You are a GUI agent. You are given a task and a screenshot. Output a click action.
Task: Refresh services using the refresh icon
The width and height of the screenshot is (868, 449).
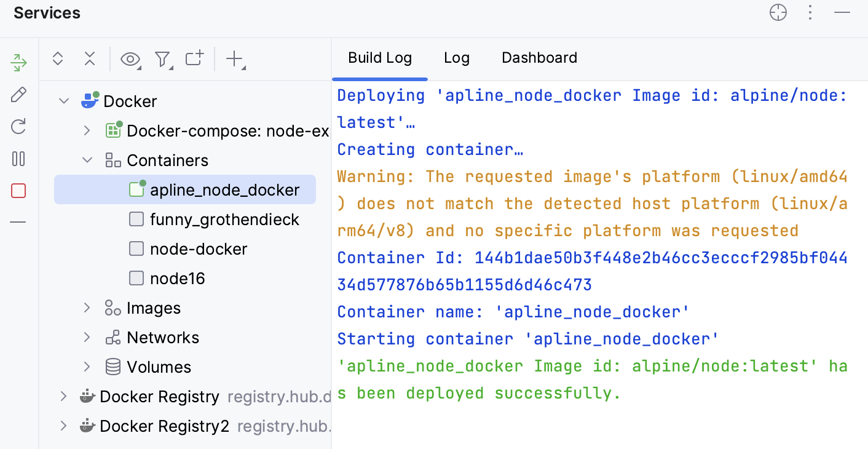pyautogui.click(x=18, y=126)
